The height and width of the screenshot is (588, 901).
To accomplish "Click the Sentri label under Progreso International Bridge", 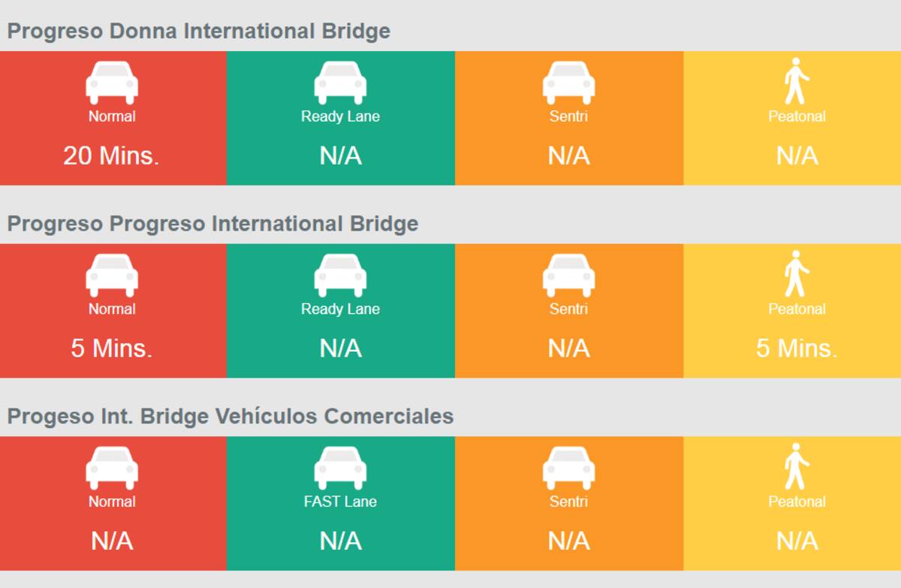I will coord(568,309).
